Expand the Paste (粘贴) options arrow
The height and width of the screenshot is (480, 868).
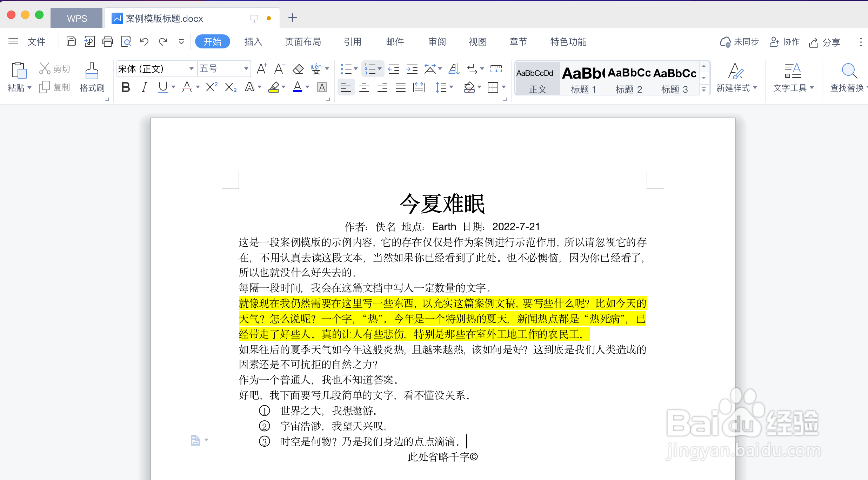coord(29,88)
